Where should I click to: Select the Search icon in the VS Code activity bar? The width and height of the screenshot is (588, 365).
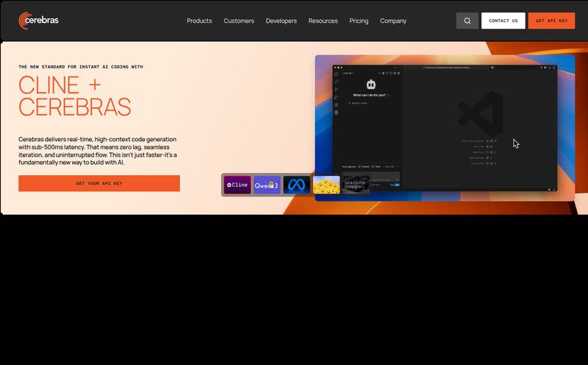click(x=337, y=82)
